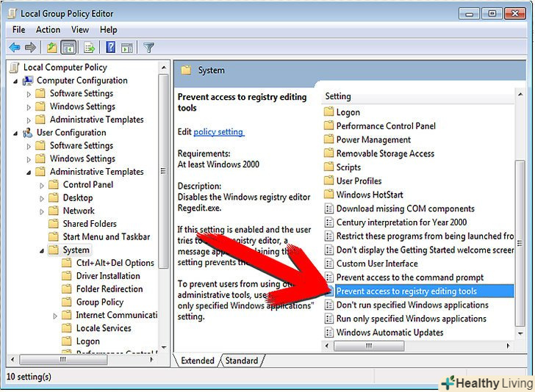The image size is (535, 392).
Task: Click the Back arrow toolbar icon
Action: [15, 48]
